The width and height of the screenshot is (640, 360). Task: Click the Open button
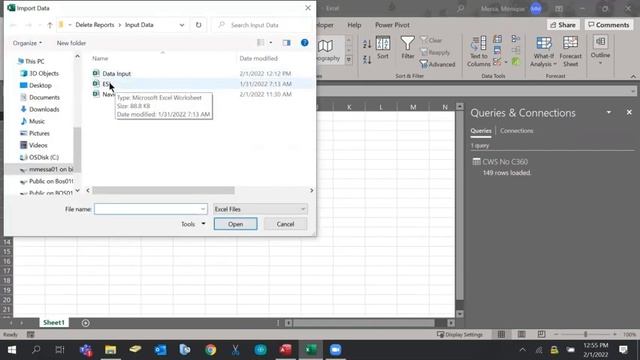pyautogui.click(x=236, y=224)
